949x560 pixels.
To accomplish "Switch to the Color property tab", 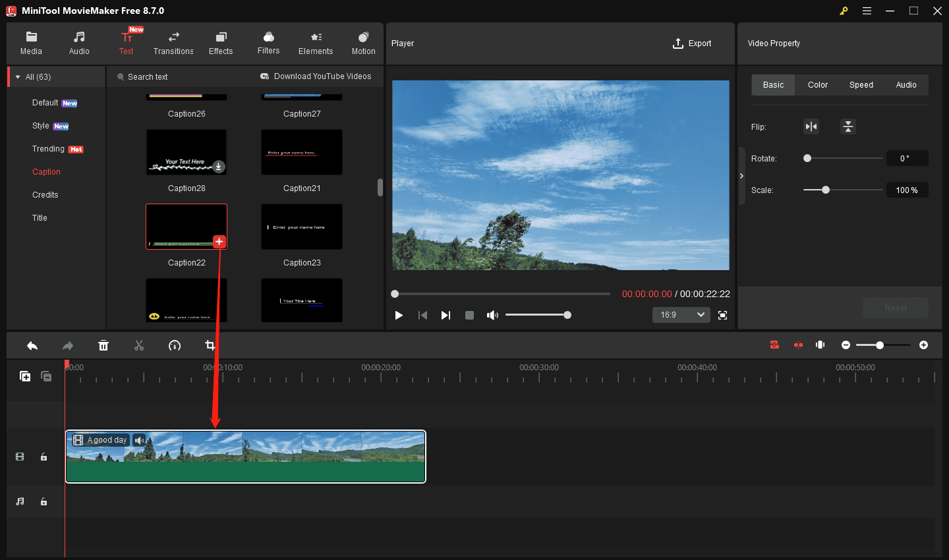I will (818, 85).
